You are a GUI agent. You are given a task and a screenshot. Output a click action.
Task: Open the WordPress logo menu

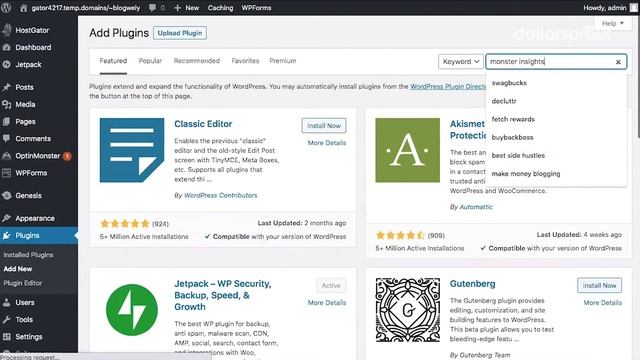(x=6, y=8)
